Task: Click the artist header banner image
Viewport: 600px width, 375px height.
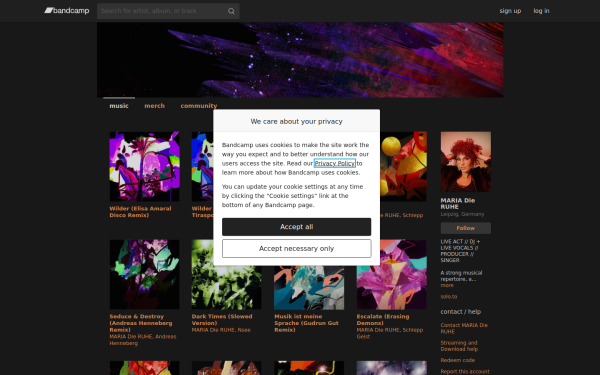Action: pyautogui.click(x=300, y=60)
